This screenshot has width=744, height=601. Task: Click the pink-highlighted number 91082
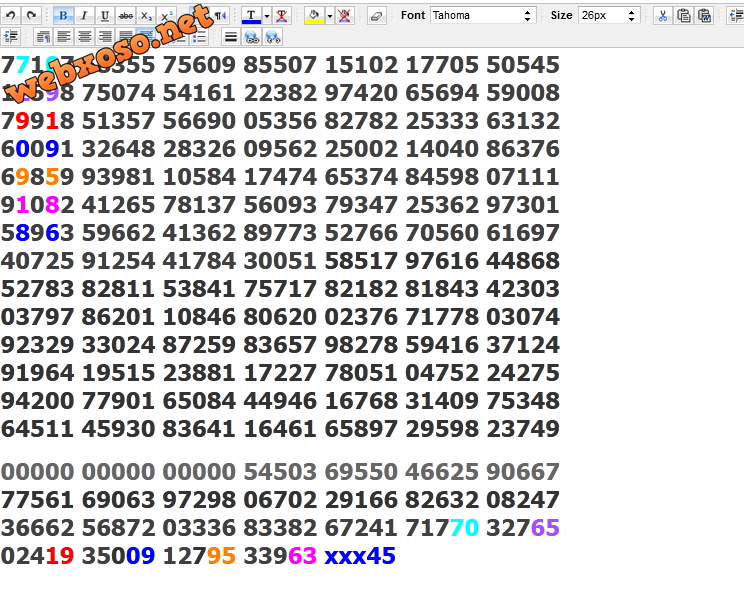37,205
